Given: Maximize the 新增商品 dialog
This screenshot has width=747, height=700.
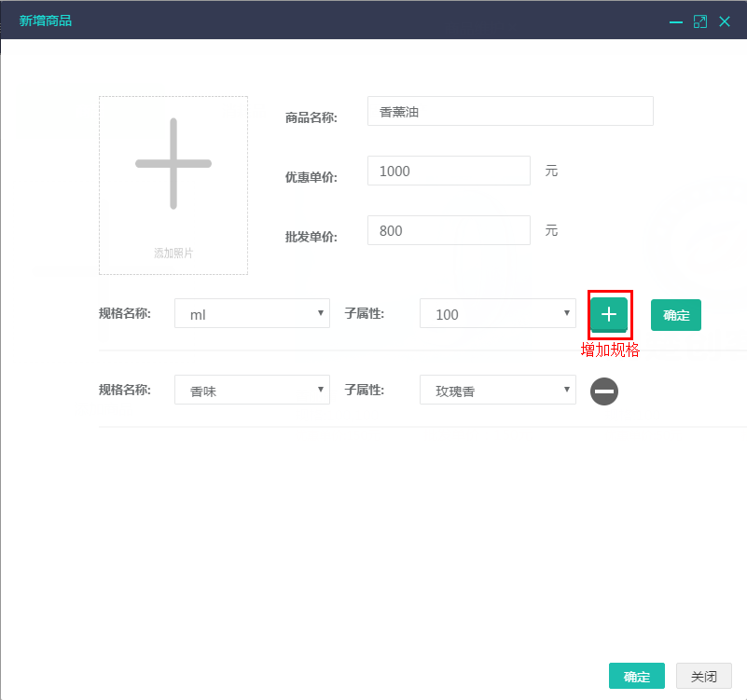Looking at the screenshot, I should (700, 21).
